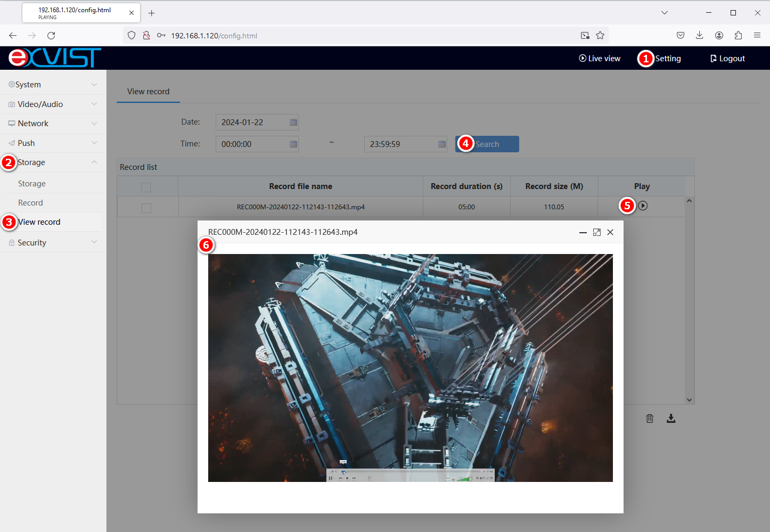This screenshot has height=532, width=770.
Task: Collapse the Storage section
Action: tap(53, 162)
